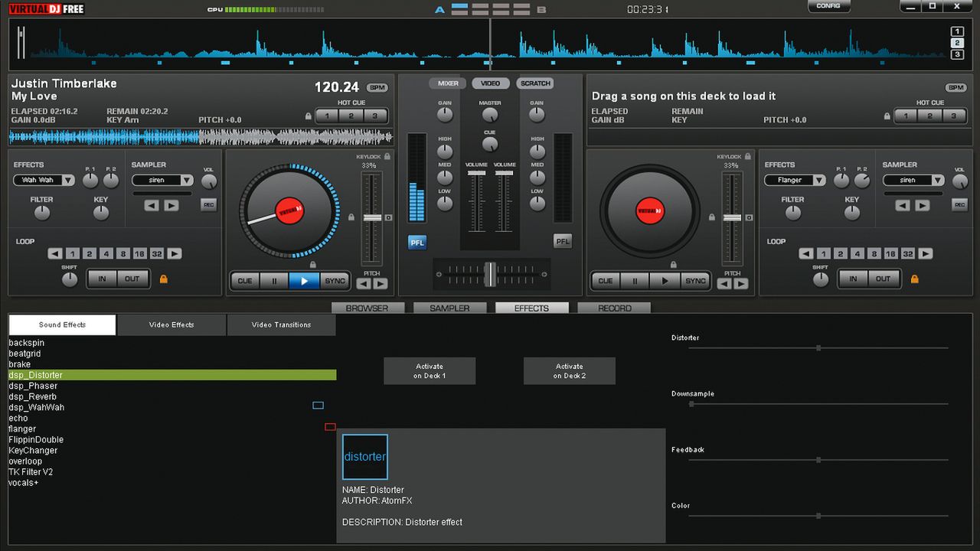The image size is (980, 551).
Task: Click the left deck sampler REC button
Action: click(208, 204)
